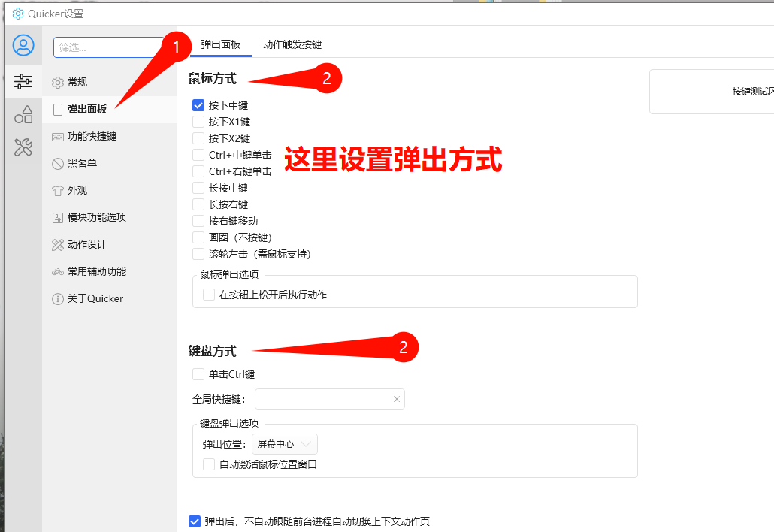Click the panel icon beside 弹出面板
774x532 pixels.
[x=58, y=110]
